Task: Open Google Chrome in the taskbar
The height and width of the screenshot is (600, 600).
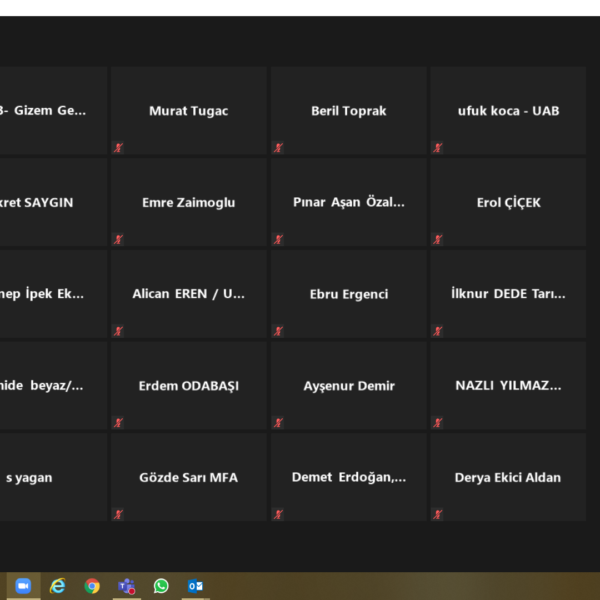Action: click(92, 586)
